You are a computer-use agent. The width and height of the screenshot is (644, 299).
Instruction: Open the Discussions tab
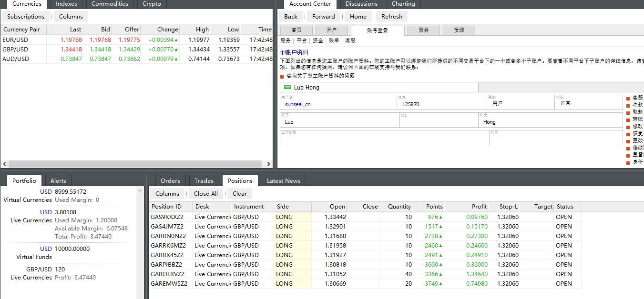[x=361, y=4]
